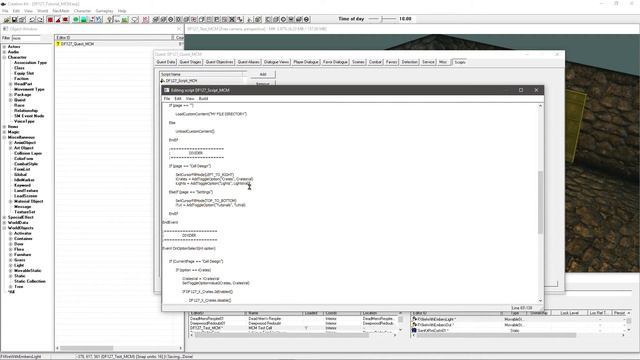Screen dimensions: 640x360
Task: Close the Object Window panel
Action: (179, 29)
